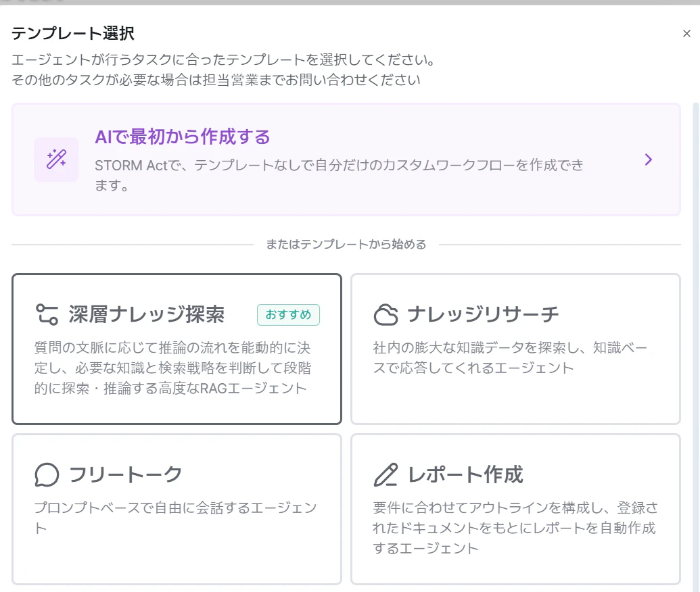The image size is (700, 592).
Task: Click the おすすめ recommended badge
Action: pos(288,314)
